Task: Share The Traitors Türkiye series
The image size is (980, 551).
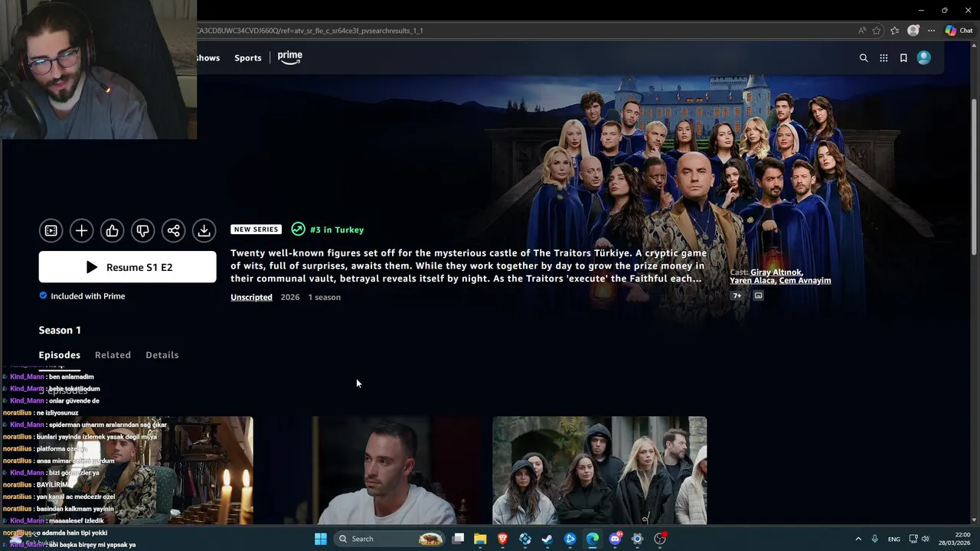Action: coord(173,230)
